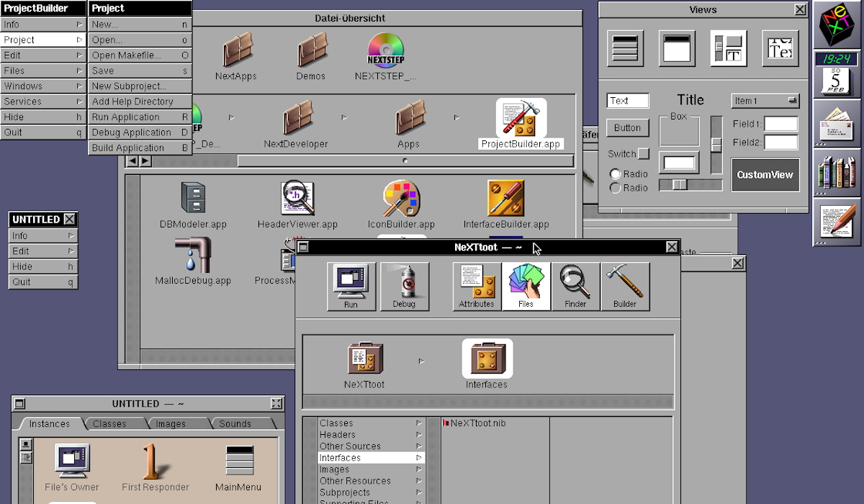Click the NeXT cube dock icon
Image resolution: width=864 pixels, height=504 pixels.
(x=835, y=24)
